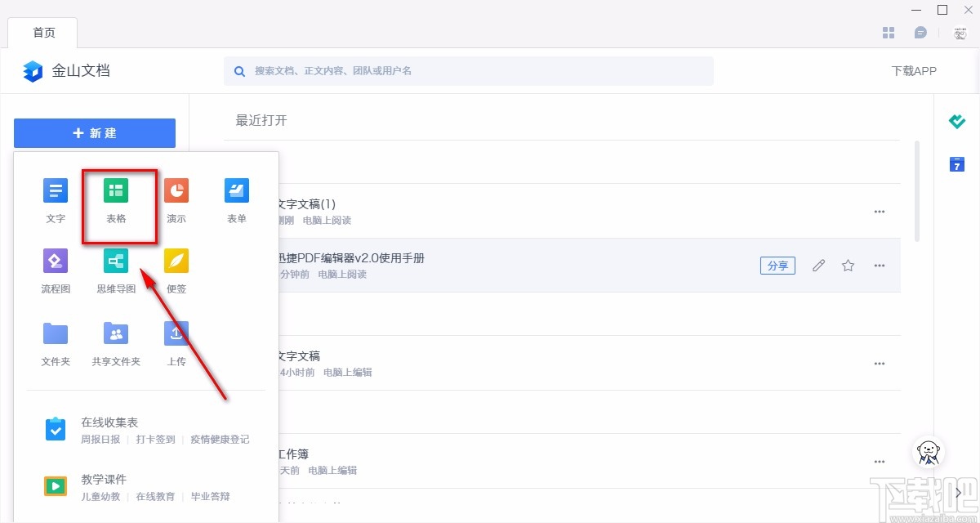The image size is (980, 523).
Task: Click the 下载APP link
Action: [x=914, y=71]
